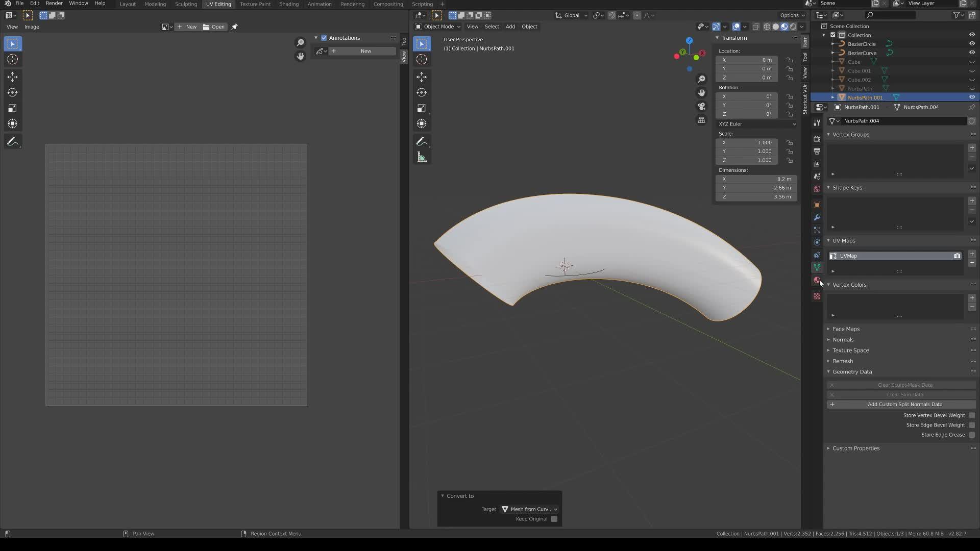Select the Cursor tool in UV editor

point(13,59)
